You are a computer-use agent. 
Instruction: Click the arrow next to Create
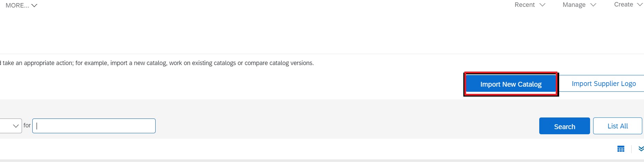(640, 5)
